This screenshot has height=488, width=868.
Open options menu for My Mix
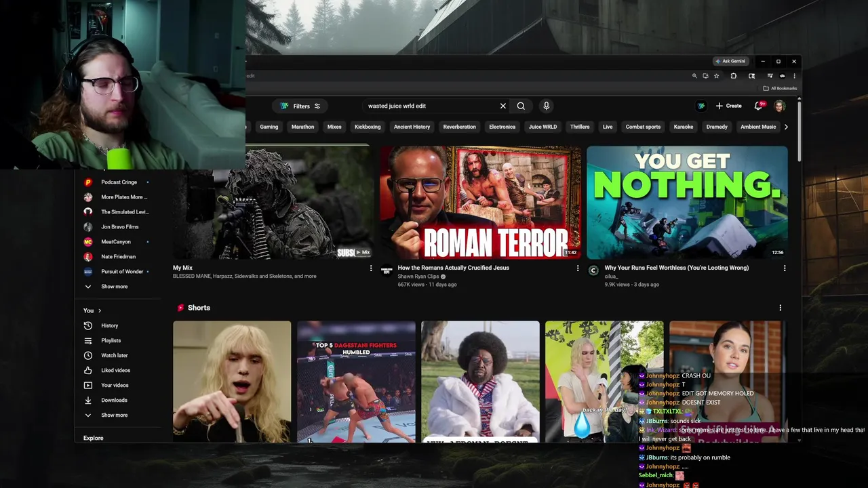(370, 268)
